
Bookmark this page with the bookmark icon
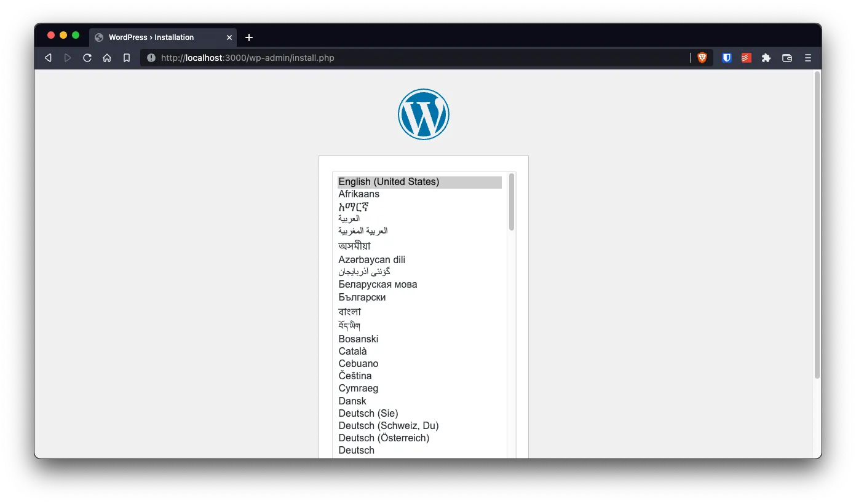(x=127, y=58)
